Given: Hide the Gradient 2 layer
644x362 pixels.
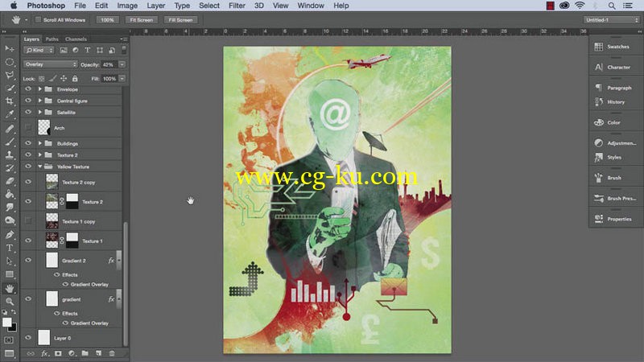Looking at the screenshot, I should pos(28,260).
